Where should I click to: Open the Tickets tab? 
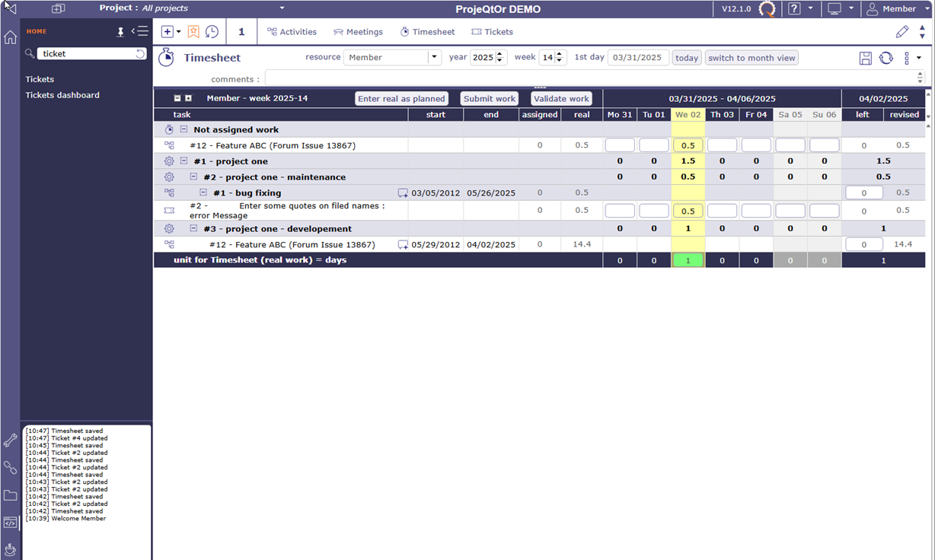pyautogui.click(x=492, y=32)
